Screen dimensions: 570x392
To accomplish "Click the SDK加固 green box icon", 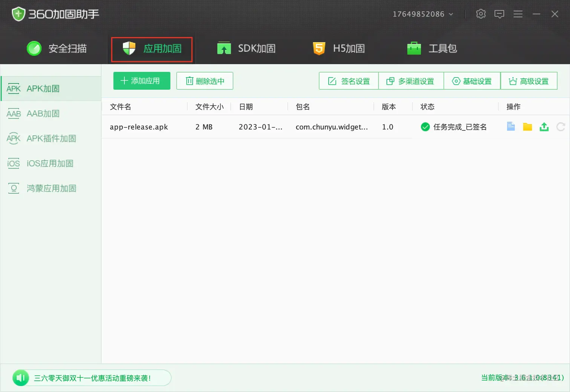I will click(x=224, y=48).
